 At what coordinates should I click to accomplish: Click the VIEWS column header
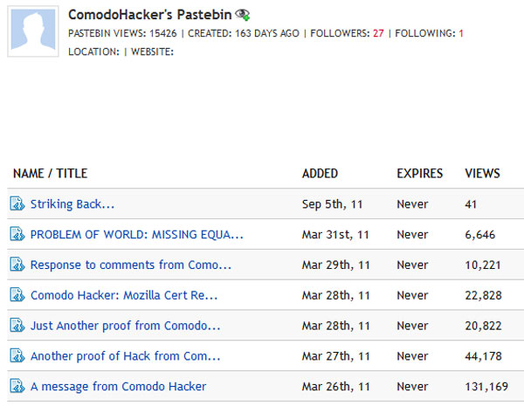click(482, 174)
